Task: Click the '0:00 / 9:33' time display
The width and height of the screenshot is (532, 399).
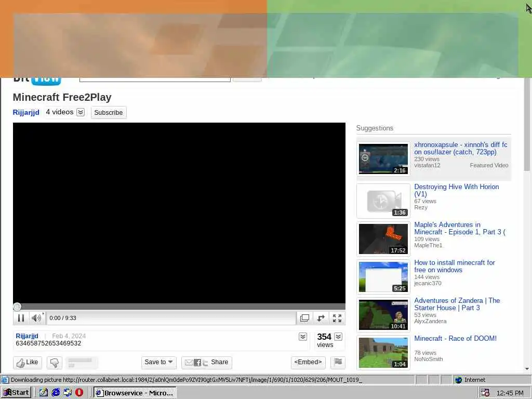Action: [63, 318]
